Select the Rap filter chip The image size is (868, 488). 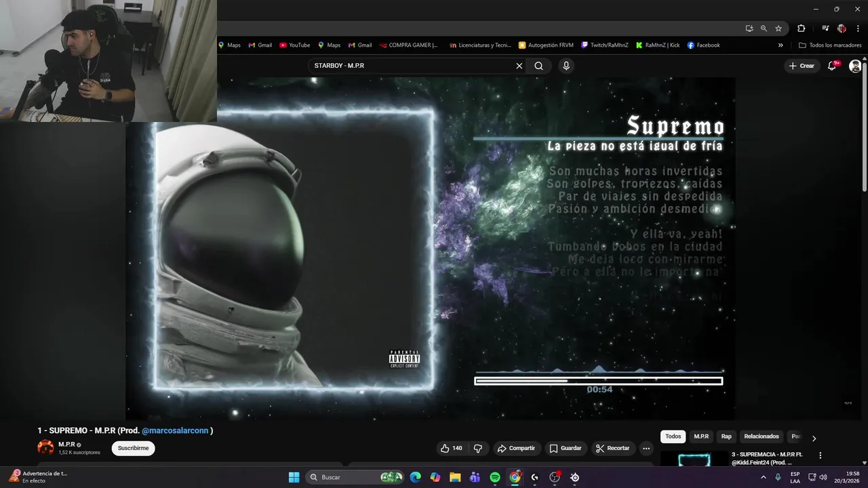726,436
